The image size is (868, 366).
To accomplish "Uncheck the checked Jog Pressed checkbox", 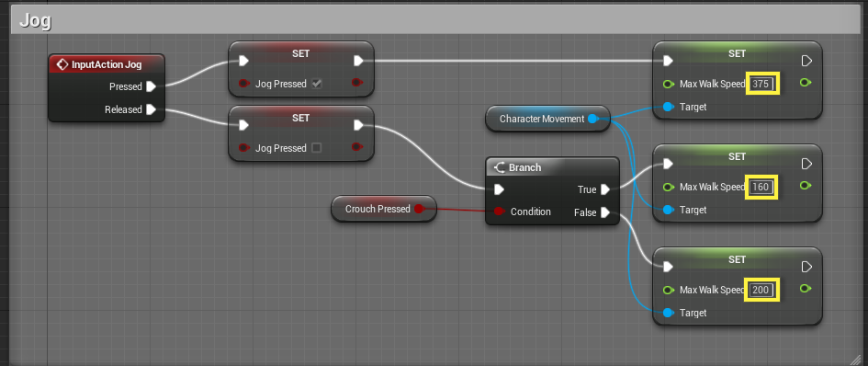I will (317, 84).
